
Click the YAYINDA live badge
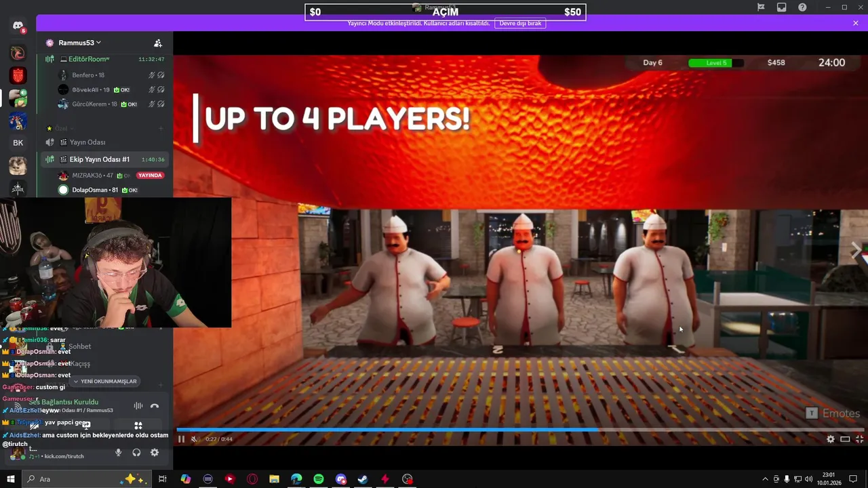[x=150, y=176]
